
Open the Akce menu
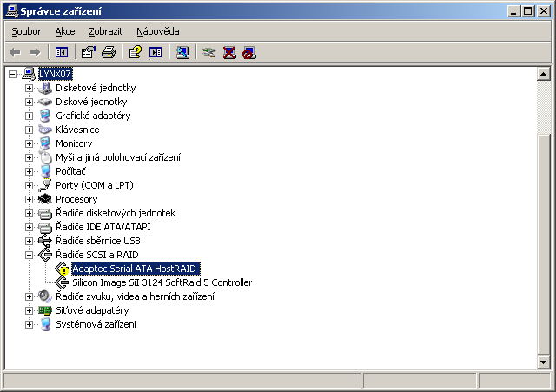coord(65,31)
